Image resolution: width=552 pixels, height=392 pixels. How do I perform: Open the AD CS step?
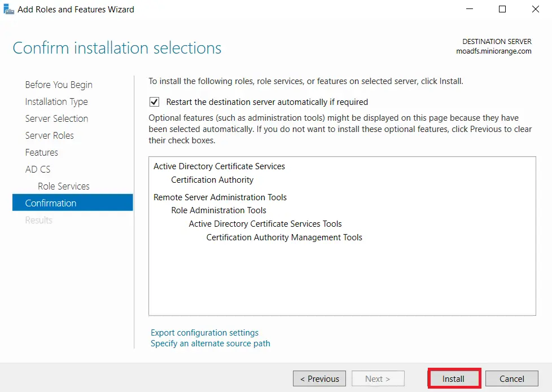37,169
